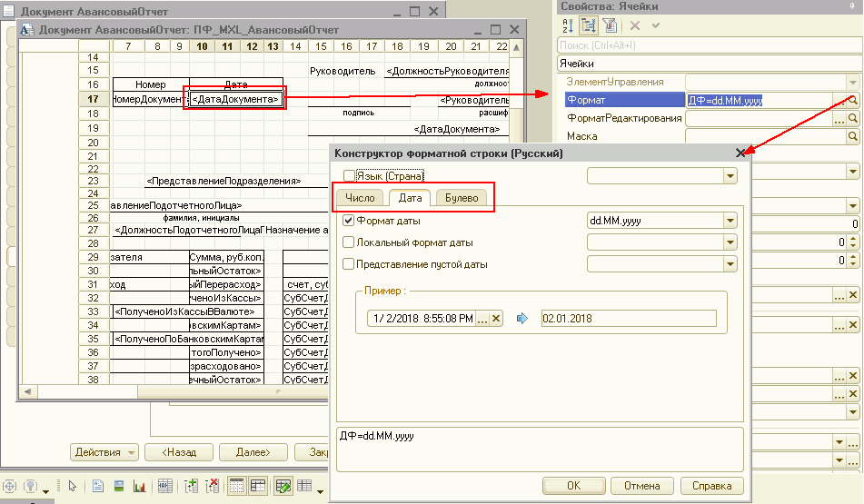The image size is (864, 504).
Task: Close the Конструктор форматной строки dialog
Action: 740,153
